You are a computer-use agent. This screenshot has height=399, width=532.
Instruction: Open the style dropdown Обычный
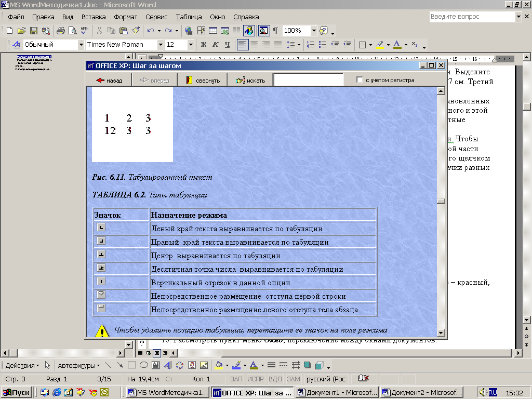pos(81,45)
